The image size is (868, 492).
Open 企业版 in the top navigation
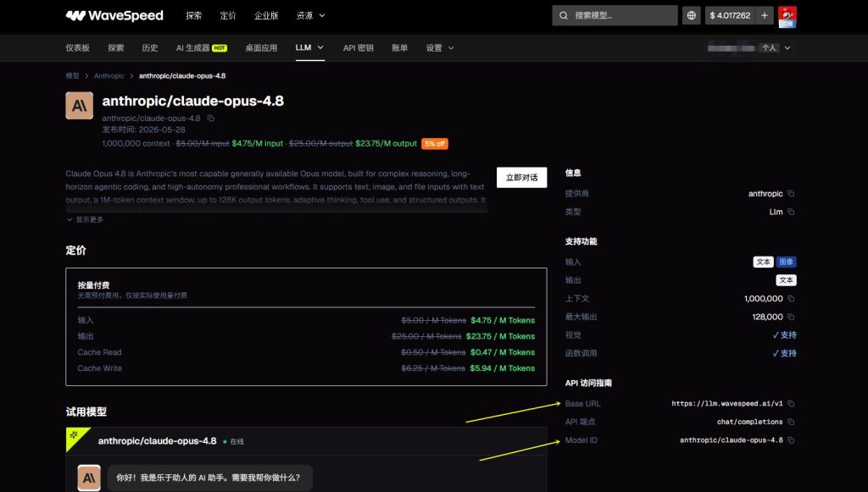[x=265, y=15]
